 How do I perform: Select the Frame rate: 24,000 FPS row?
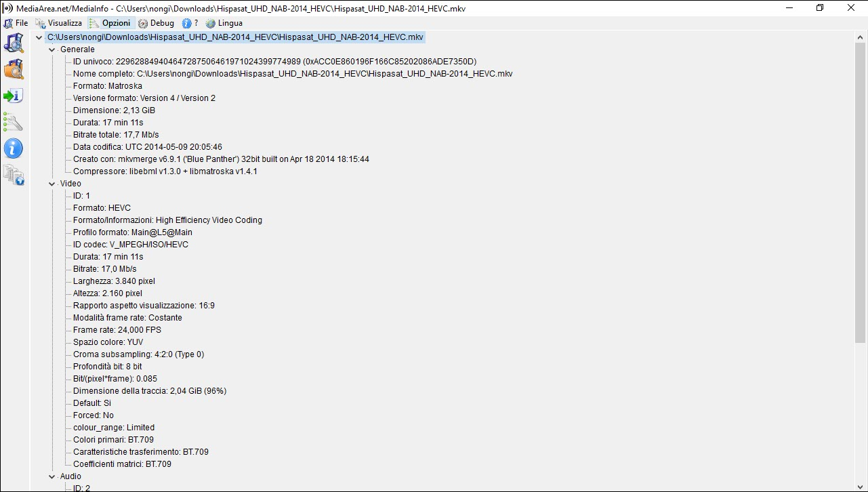point(117,330)
